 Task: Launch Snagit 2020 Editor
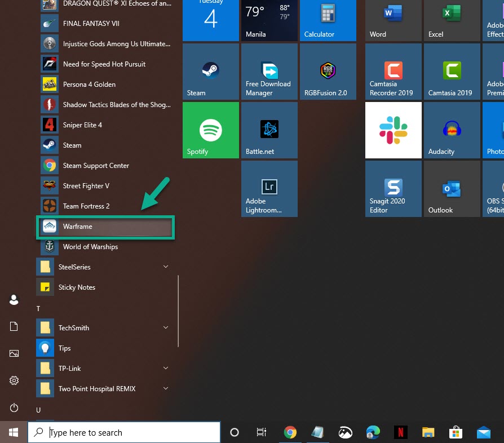(x=393, y=188)
